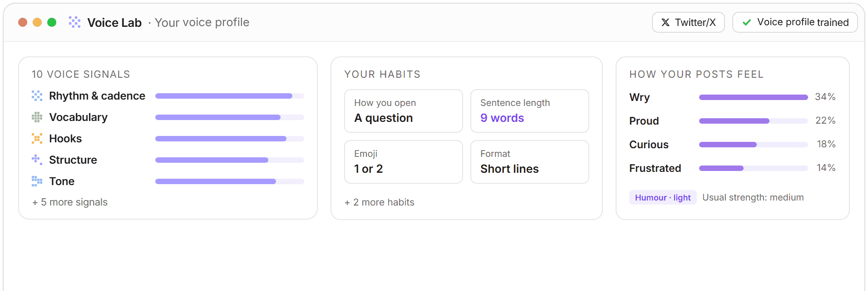Click the Wry 34% percentage

point(825,97)
